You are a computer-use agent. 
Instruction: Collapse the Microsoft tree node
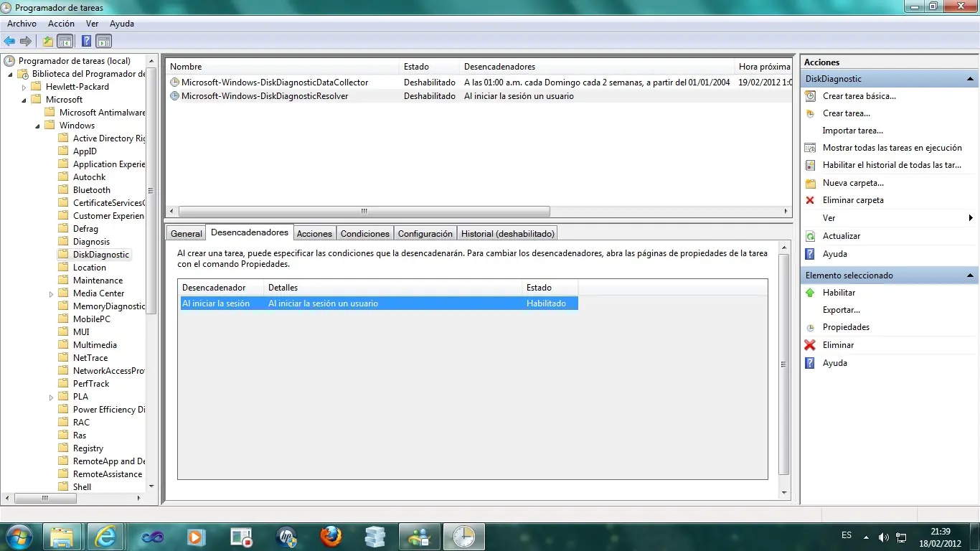pos(24,100)
